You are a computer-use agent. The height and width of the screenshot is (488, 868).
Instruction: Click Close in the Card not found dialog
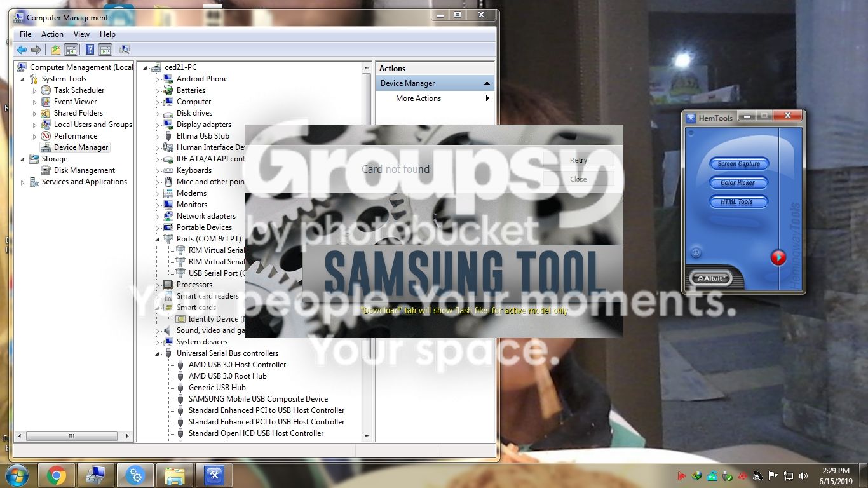(x=578, y=179)
